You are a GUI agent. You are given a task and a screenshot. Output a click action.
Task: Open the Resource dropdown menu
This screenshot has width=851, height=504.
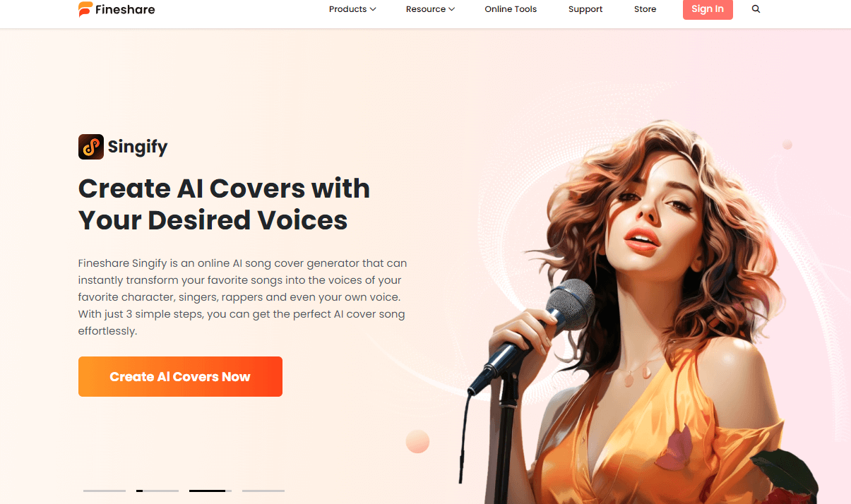coord(430,9)
